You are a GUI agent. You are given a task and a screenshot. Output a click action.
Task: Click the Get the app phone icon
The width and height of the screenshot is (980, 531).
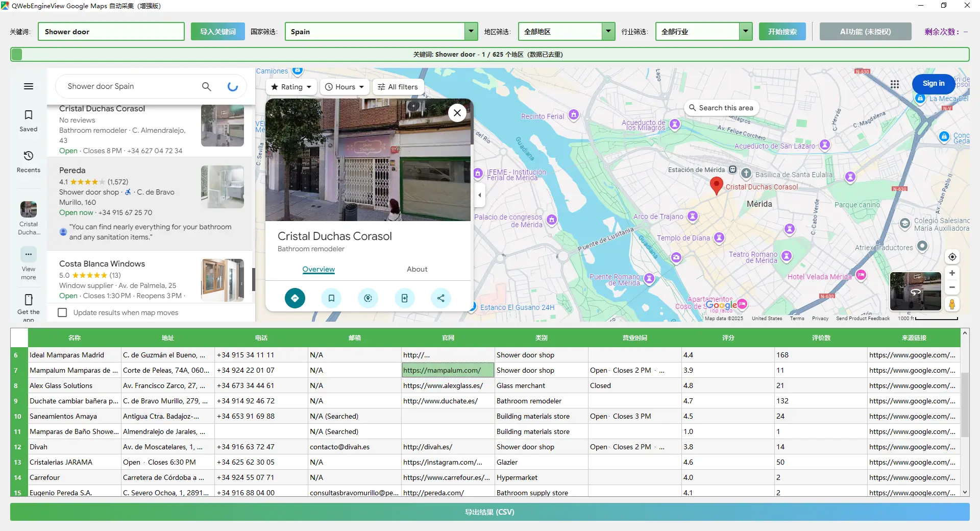pos(29,299)
